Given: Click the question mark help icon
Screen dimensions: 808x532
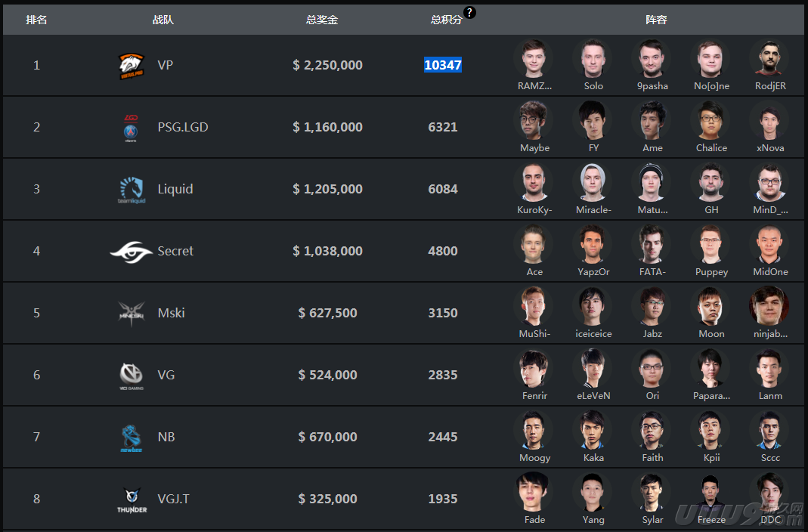Looking at the screenshot, I should point(469,12).
